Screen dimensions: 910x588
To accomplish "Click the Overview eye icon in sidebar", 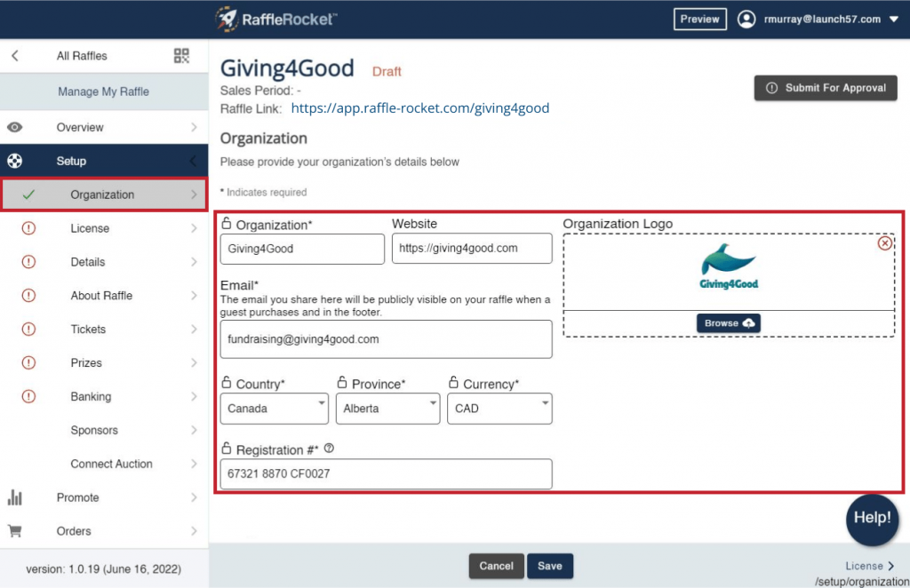I will point(13,127).
